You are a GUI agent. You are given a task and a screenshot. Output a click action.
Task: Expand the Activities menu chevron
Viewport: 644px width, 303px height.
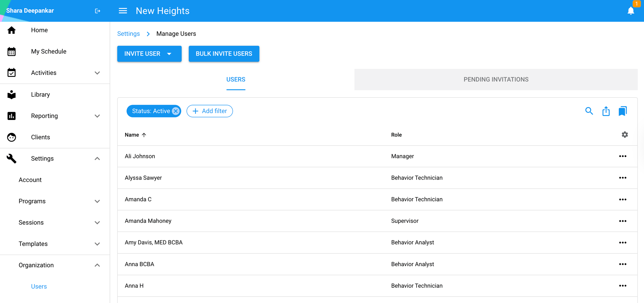(x=97, y=73)
